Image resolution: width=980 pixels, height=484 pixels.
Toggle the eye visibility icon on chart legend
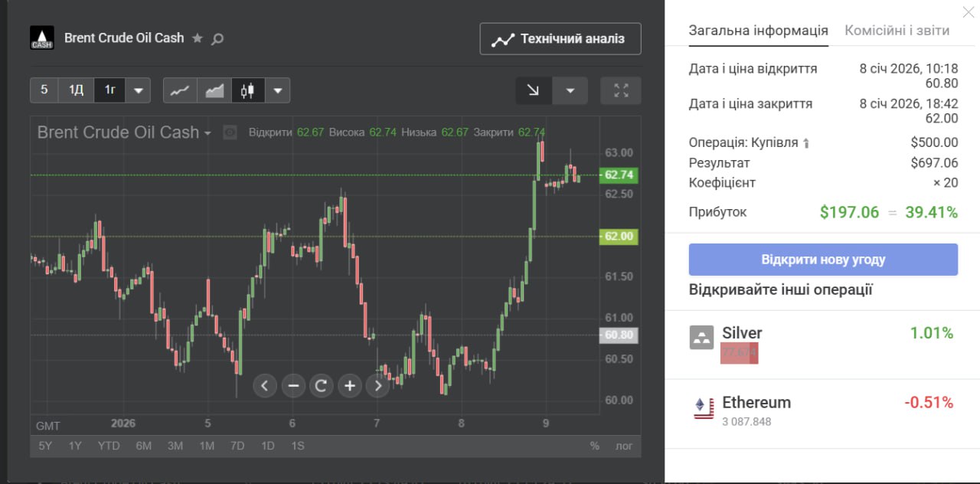tap(230, 132)
